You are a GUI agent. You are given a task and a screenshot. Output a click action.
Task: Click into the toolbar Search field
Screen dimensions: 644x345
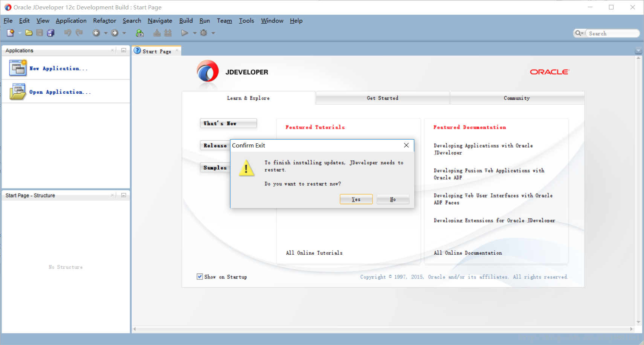coord(613,33)
